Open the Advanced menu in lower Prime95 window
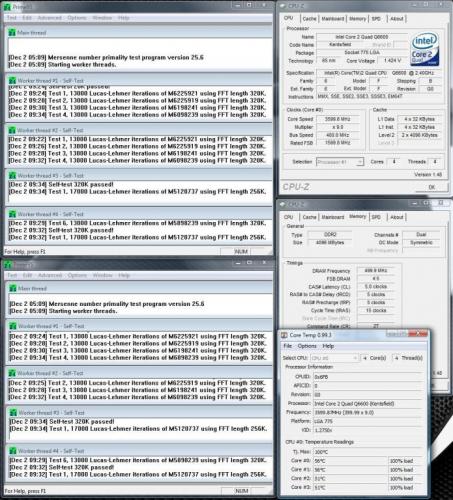The width and height of the screenshot is (453, 500). coord(50,275)
